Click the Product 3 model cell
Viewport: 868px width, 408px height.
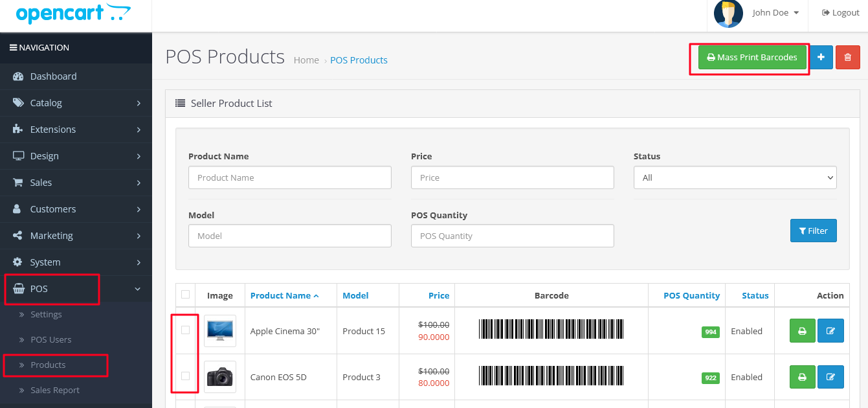361,377
